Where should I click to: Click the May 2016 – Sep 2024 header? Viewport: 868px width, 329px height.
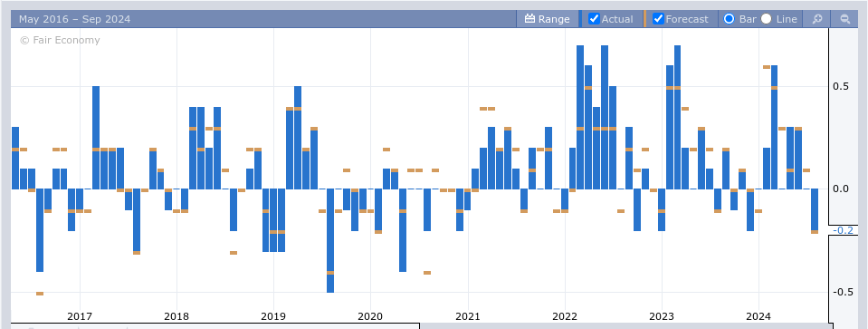point(75,19)
